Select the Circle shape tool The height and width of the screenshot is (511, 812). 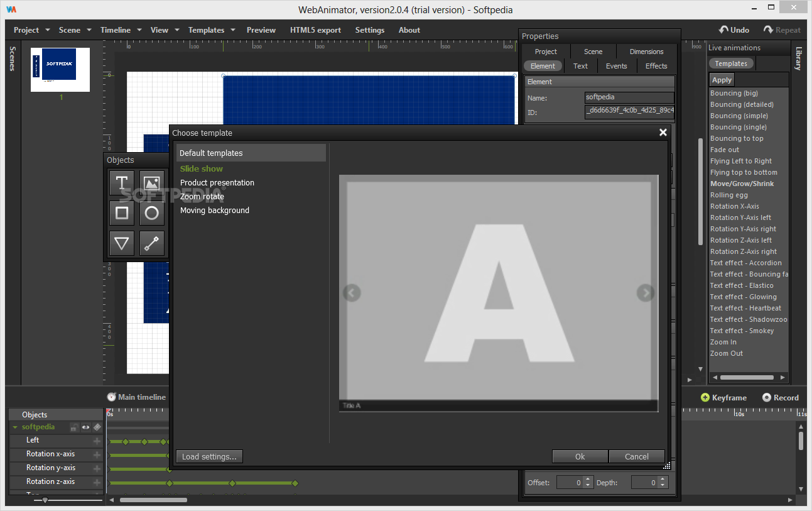point(152,213)
